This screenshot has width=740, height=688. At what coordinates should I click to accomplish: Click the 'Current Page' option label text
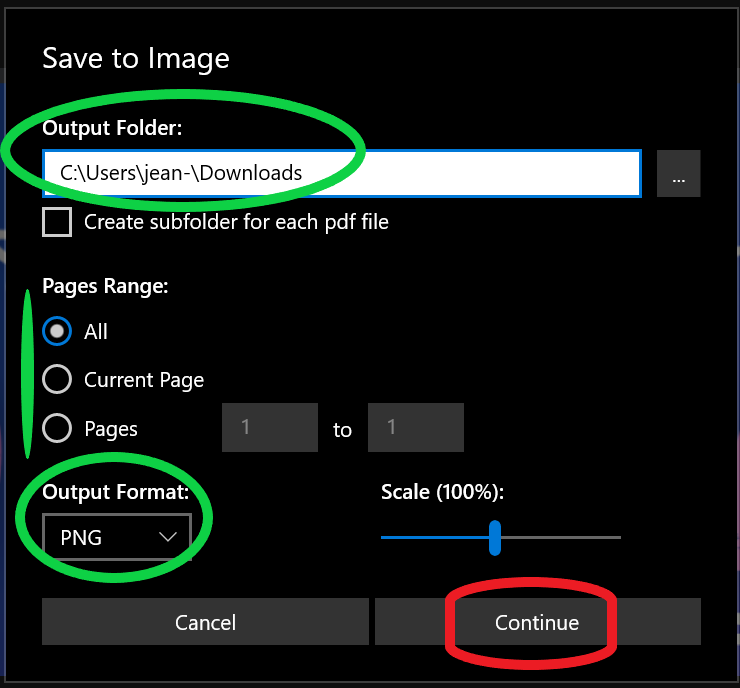pos(144,380)
